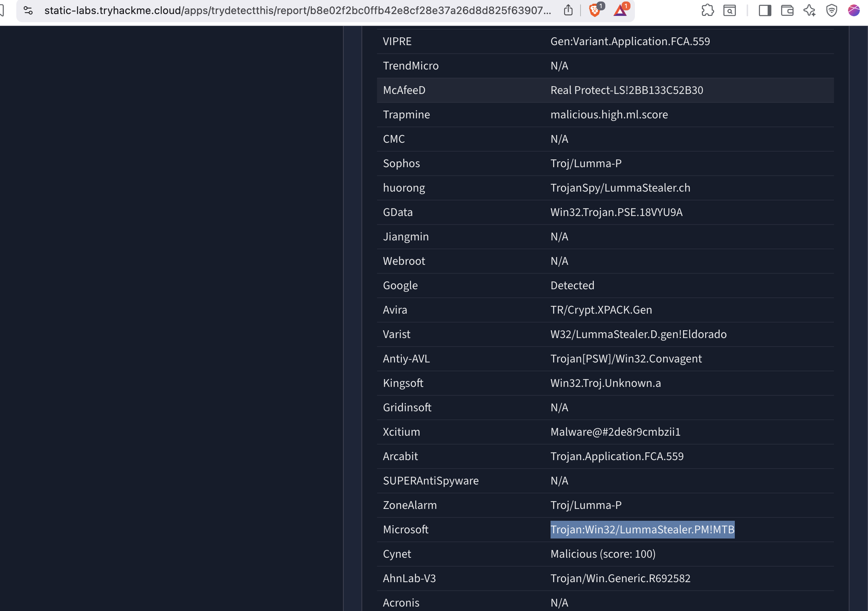Viewport: 868px width, 611px height.
Task: Click the share page icon
Action: click(568, 10)
